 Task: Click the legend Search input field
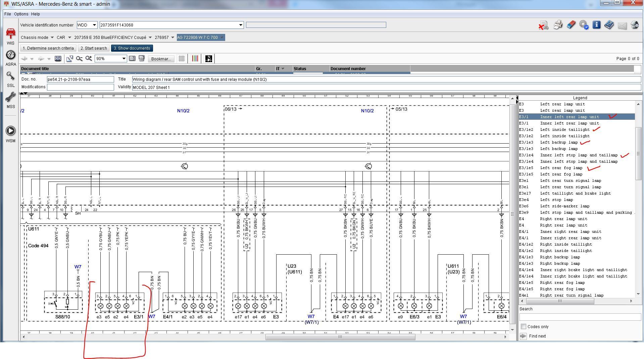click(x=580, y=317)
